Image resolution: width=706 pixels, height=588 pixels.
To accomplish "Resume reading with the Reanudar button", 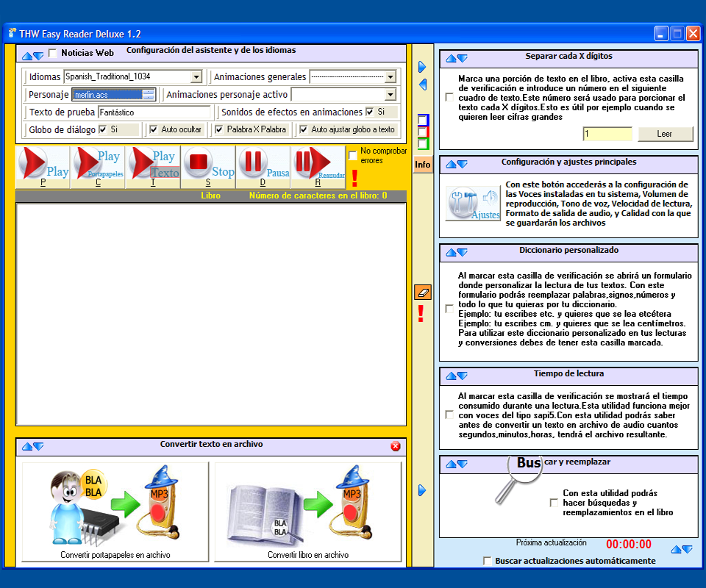I will [x=318, y=167].
